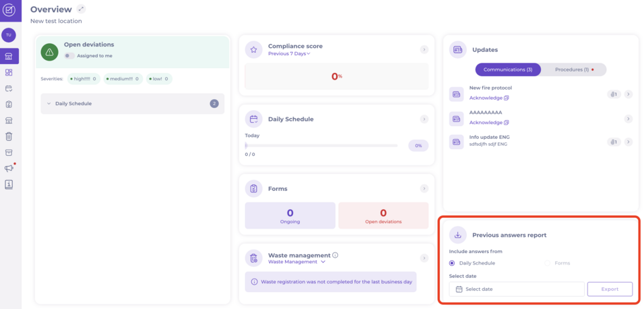The image size is (644, 309).
Task: Open the clipboard forms icon in sidebar
Action: (9, 105)
